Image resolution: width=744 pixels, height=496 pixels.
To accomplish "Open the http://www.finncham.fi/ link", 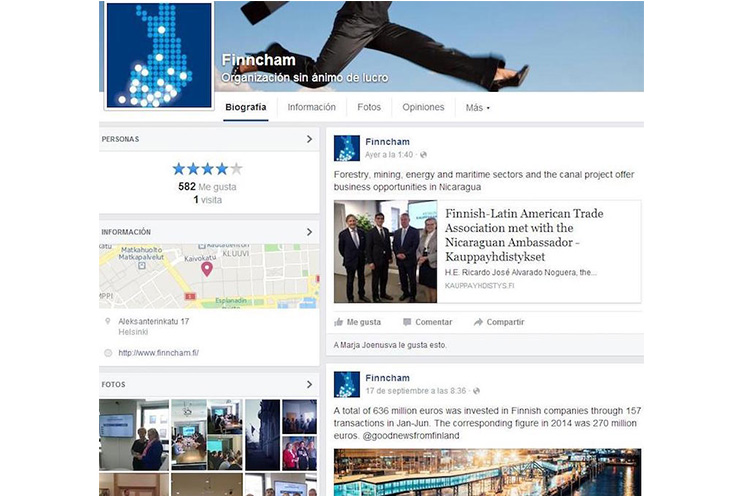I will [158, 353].
